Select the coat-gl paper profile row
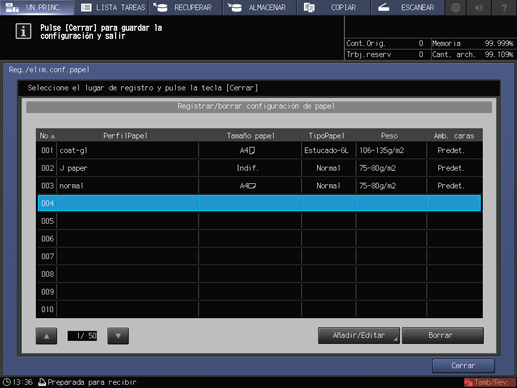This screenshot has height=388, width=517. [x=259, y=150]
